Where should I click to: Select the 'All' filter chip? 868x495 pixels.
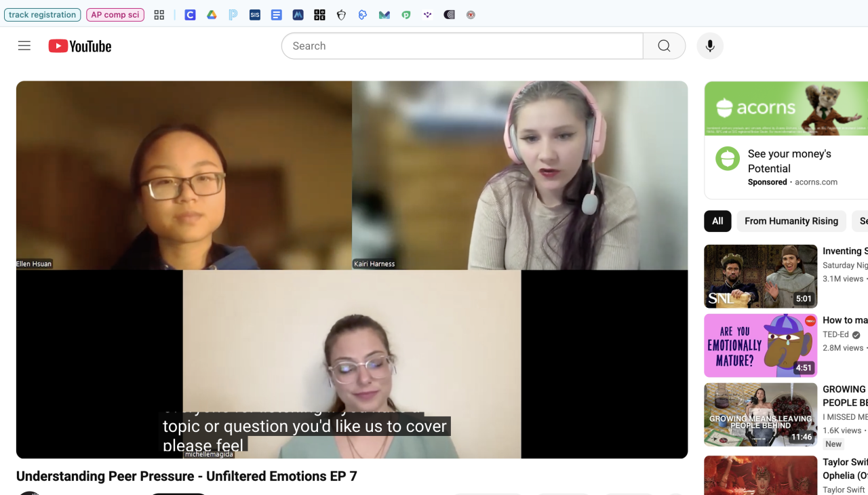[717, 221]
